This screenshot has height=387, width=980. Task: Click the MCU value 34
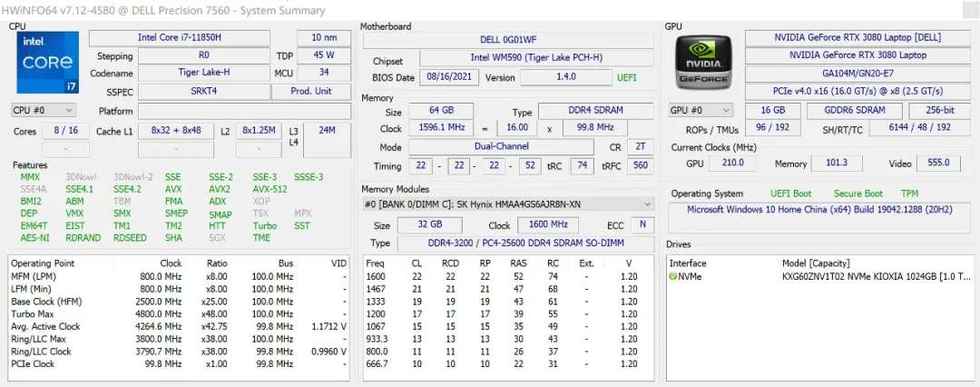click(324, 74)
